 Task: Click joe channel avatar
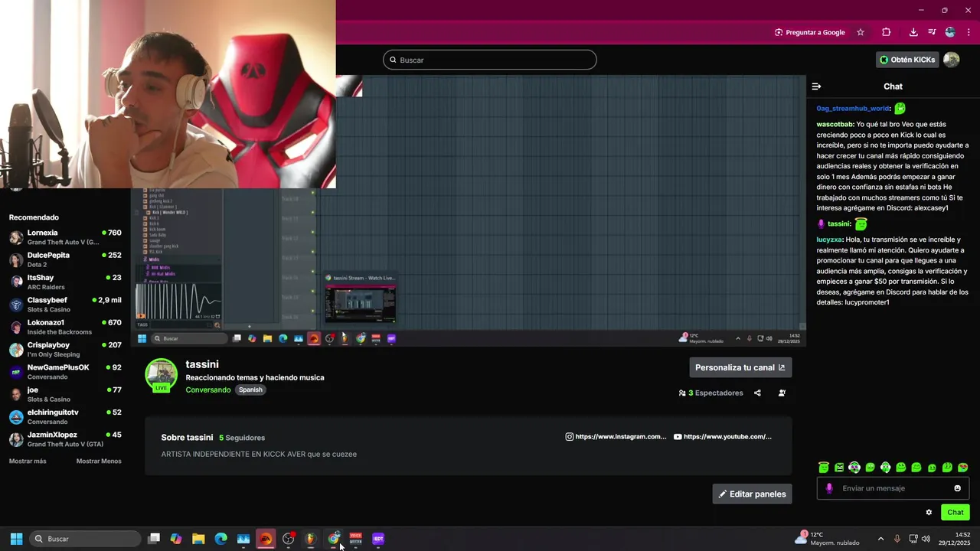point(15,395)
